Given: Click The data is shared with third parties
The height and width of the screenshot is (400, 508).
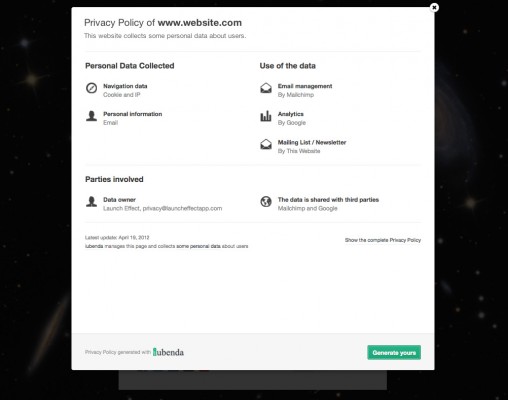Looking at the screenshot, I should (328, 200).
